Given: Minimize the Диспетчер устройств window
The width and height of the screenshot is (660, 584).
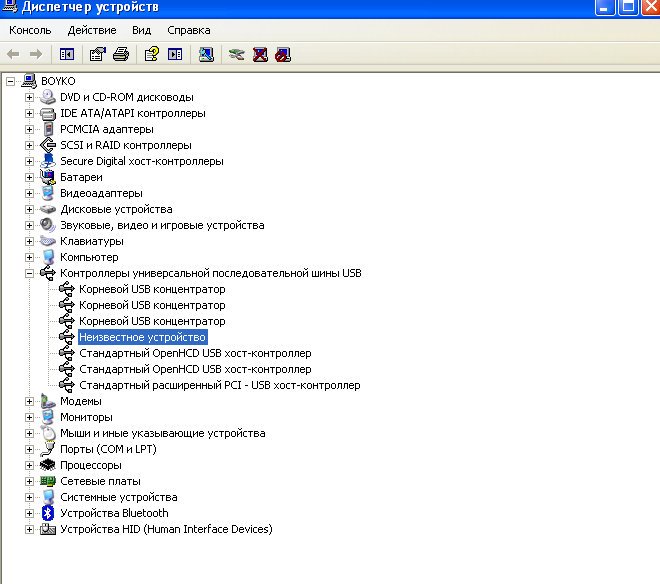Looking at the screenshot, I should click(605, 7).
